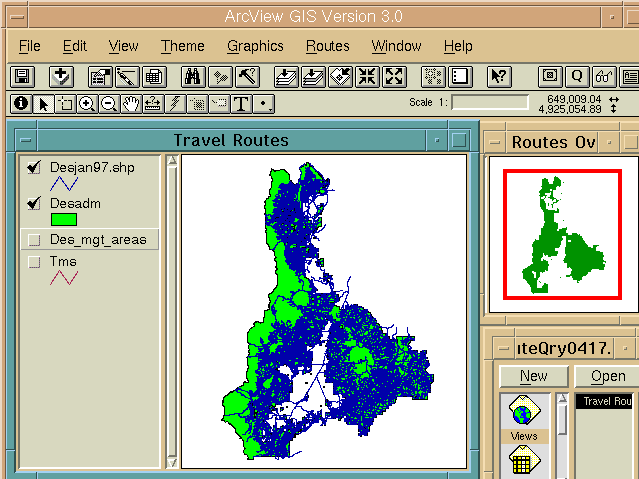Click the Zoom Out outward-arrows button

click(x=394, y=76)
